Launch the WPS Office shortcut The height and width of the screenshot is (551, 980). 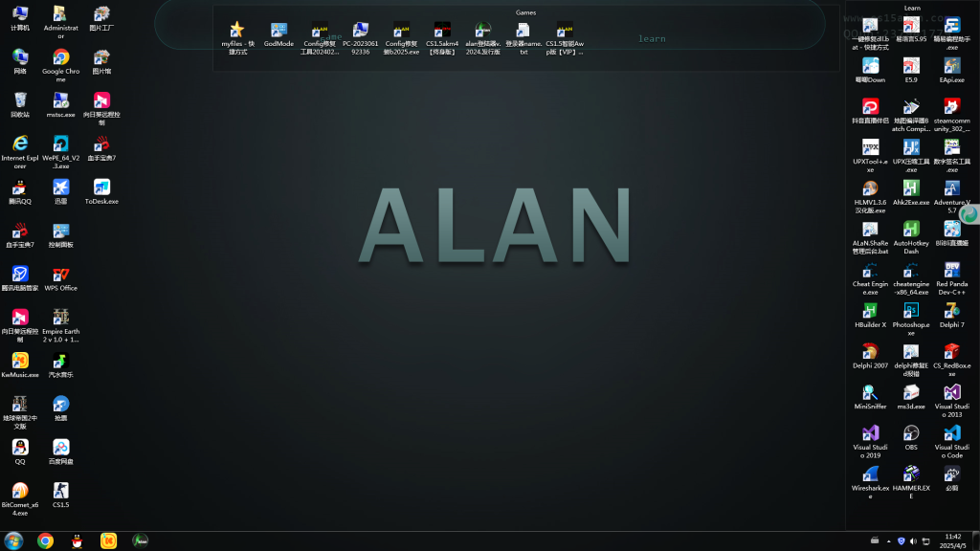coord(60,278)
